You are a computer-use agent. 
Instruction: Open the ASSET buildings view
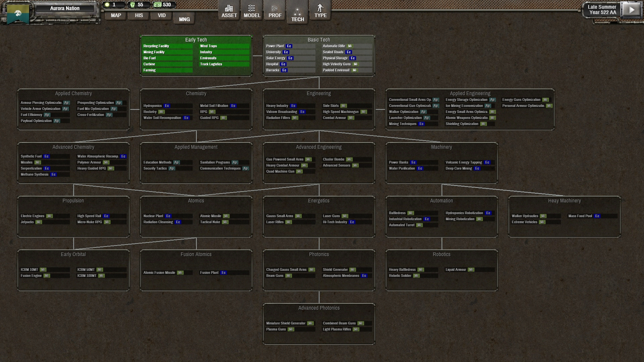point(229,11)
